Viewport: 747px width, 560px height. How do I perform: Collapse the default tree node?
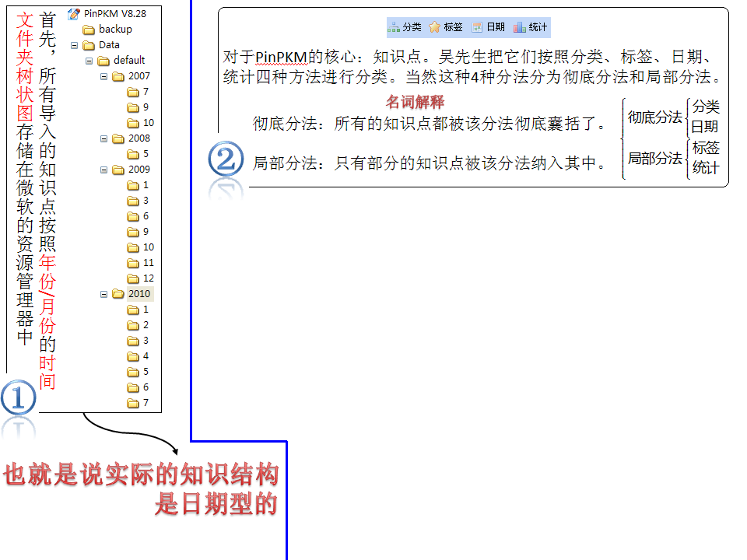coord(89,61)
